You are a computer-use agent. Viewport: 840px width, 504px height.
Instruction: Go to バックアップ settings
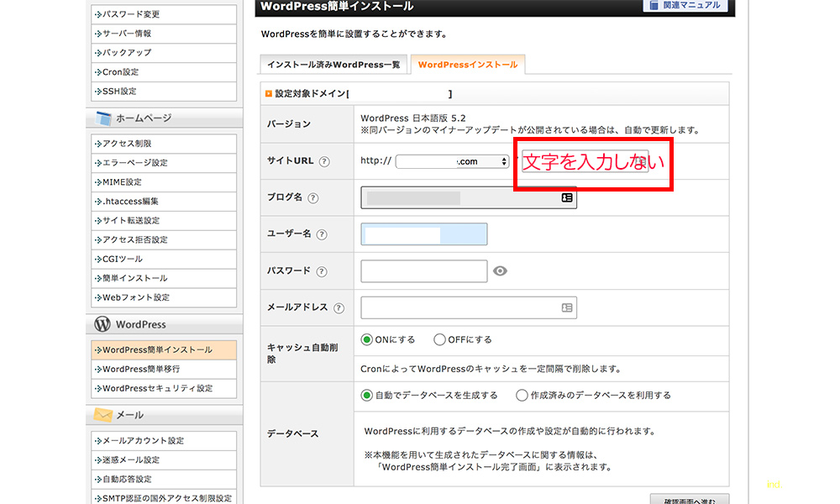point(164,52)
